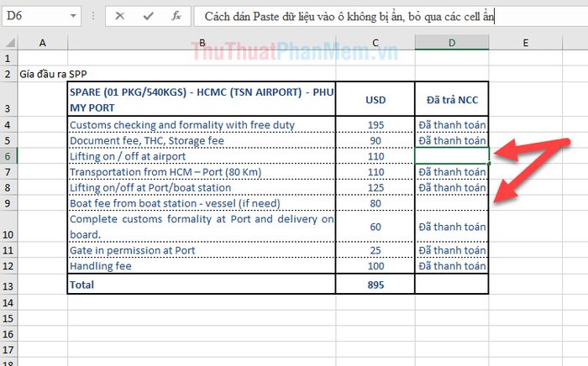Select 'Đã thanh toán' in row 4

(452, 125)
